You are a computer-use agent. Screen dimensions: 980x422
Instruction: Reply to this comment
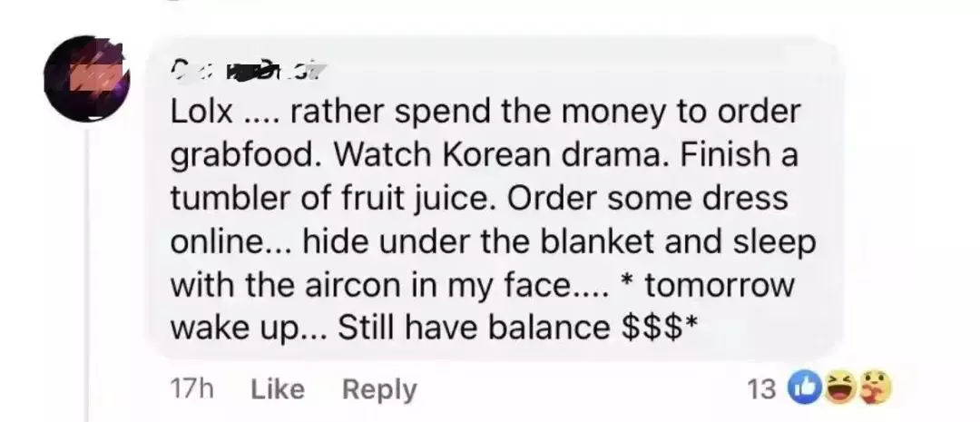[379, 389]
